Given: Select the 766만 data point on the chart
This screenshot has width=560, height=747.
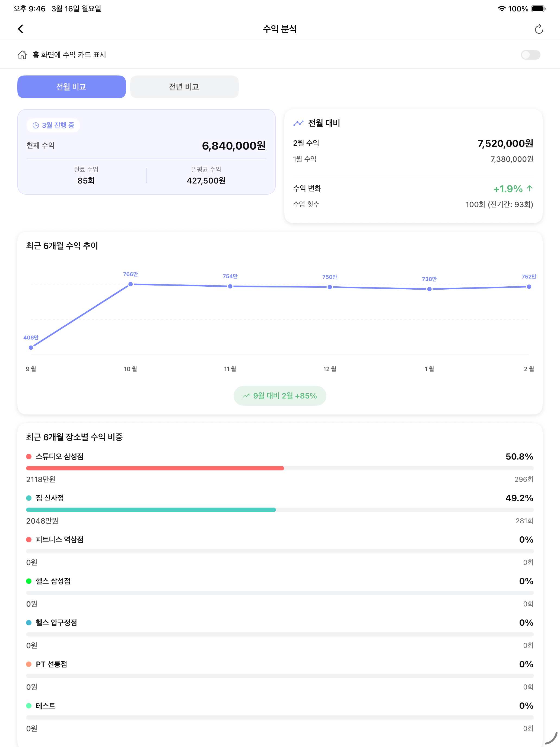Looking at the screenshot, I should pyautogui.click(x=130, y=285).
